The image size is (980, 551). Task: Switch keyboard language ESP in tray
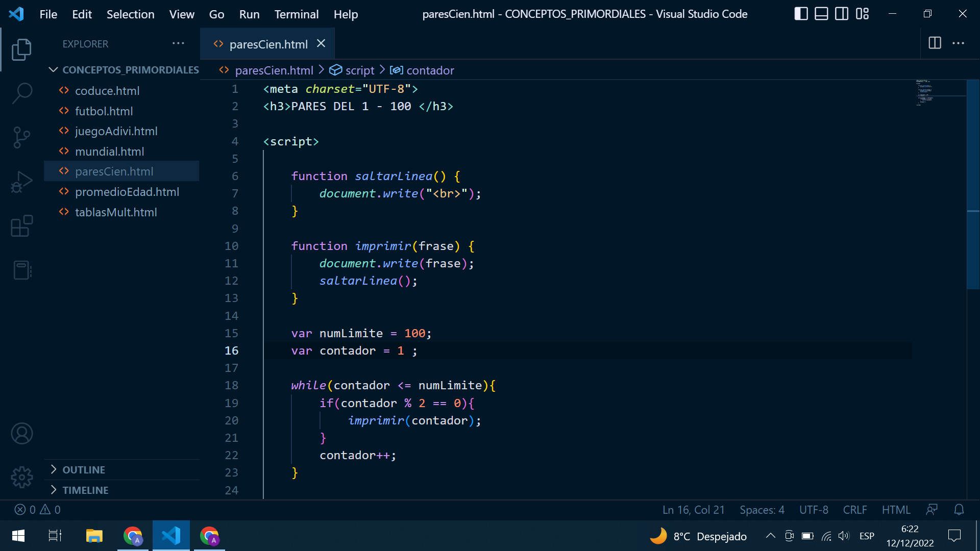tap(866, 536)
